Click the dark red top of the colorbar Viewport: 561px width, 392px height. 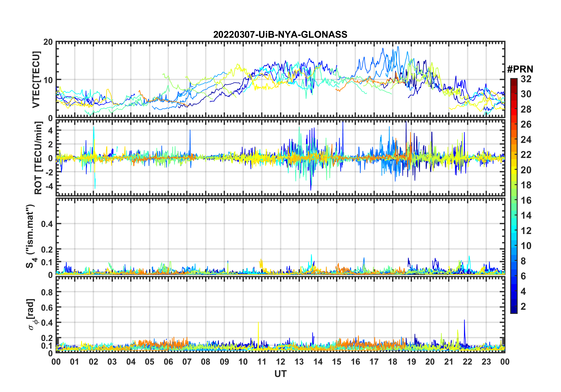pyautogui.click(x=514, y=81)
